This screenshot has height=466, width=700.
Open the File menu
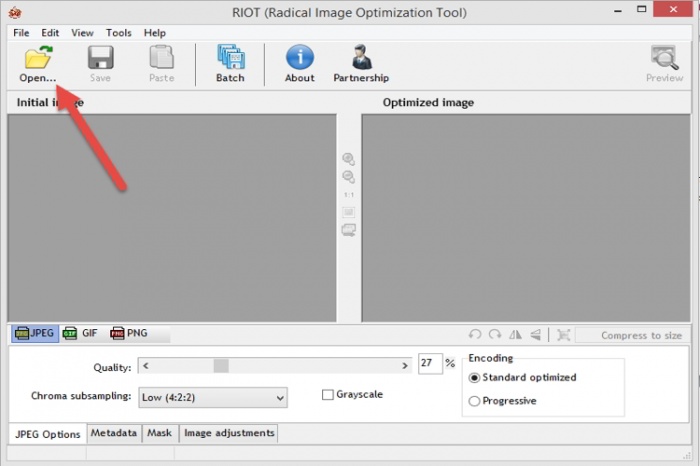pyautogui.click(x=21, y=33)
